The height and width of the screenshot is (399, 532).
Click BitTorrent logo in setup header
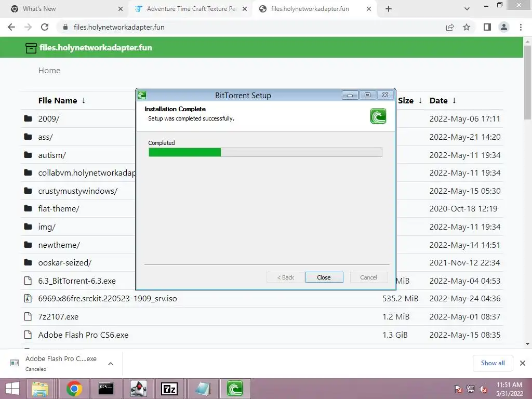point(378,116)
